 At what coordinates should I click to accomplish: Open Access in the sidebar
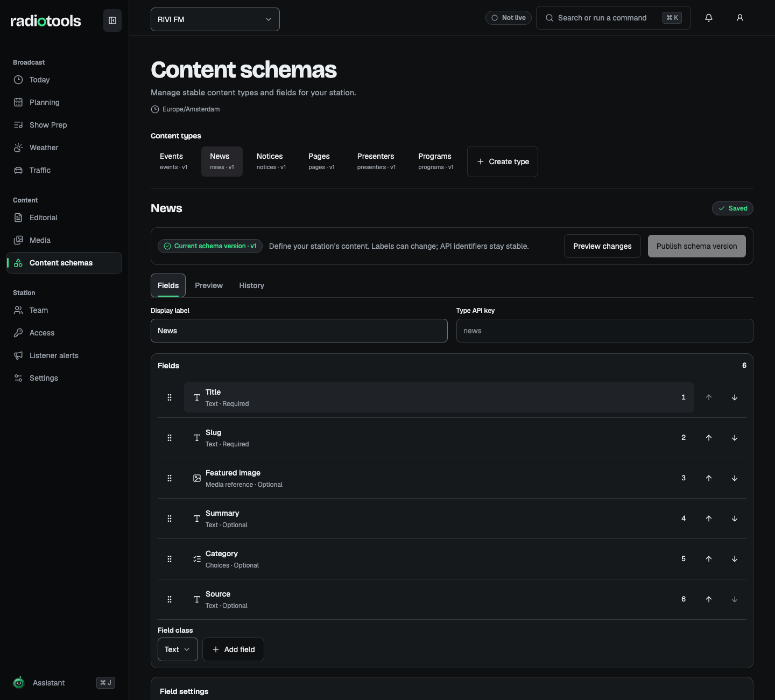tap(65, 333)
